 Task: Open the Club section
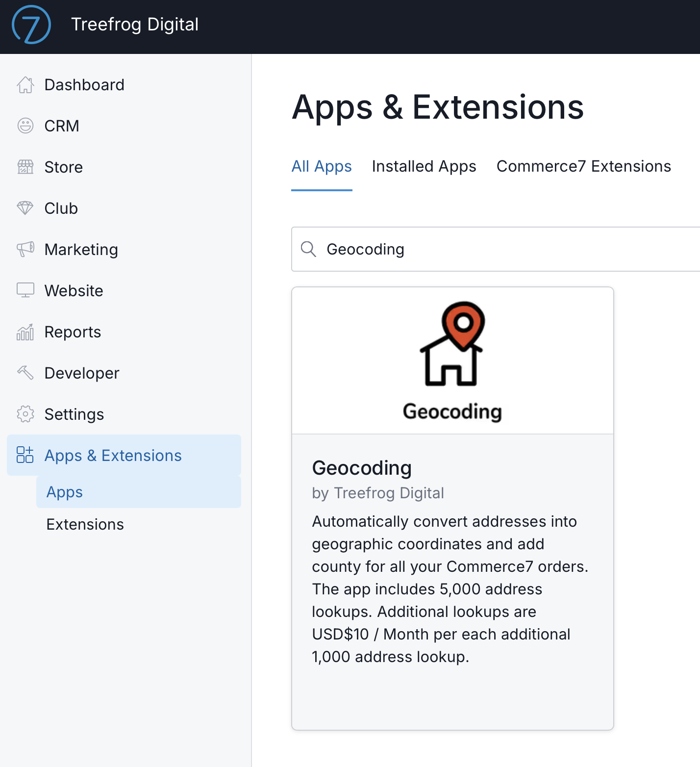click(124, 208)
